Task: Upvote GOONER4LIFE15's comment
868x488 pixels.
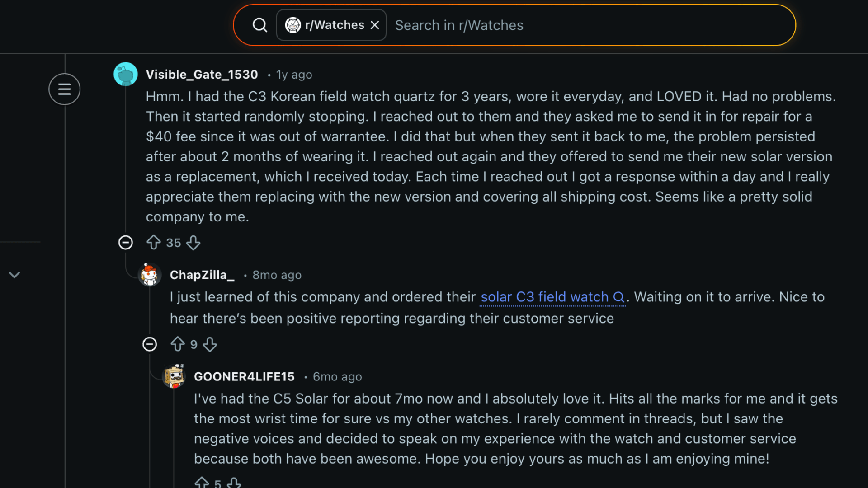Action: [x=202, y=482]
